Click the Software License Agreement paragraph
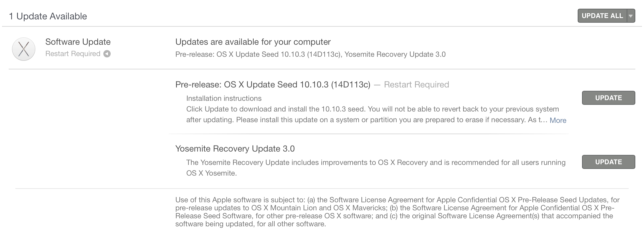The height and width of the screenshot is (231, 644). [397, 212]
